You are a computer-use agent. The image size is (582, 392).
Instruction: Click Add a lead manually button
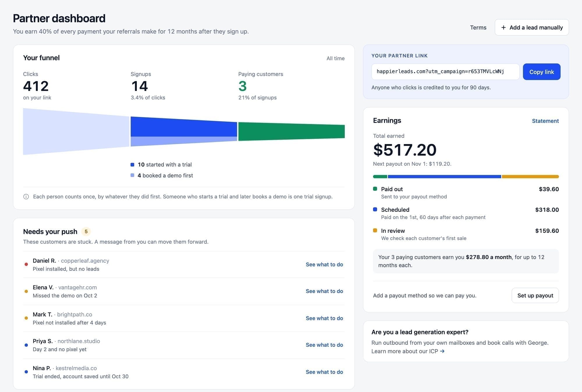point(532,27)
